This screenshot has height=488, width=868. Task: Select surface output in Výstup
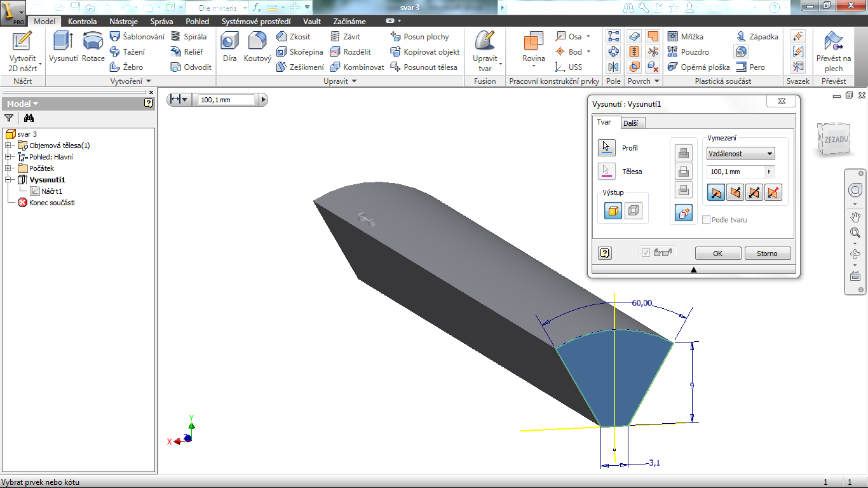coord(634,211)
